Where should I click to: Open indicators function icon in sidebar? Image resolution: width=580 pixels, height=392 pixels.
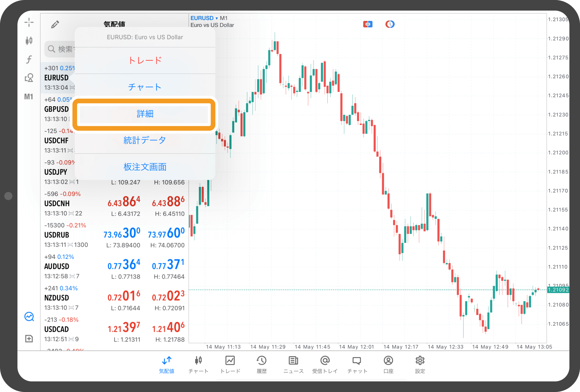pyautogui.click(x=29, y=59)
